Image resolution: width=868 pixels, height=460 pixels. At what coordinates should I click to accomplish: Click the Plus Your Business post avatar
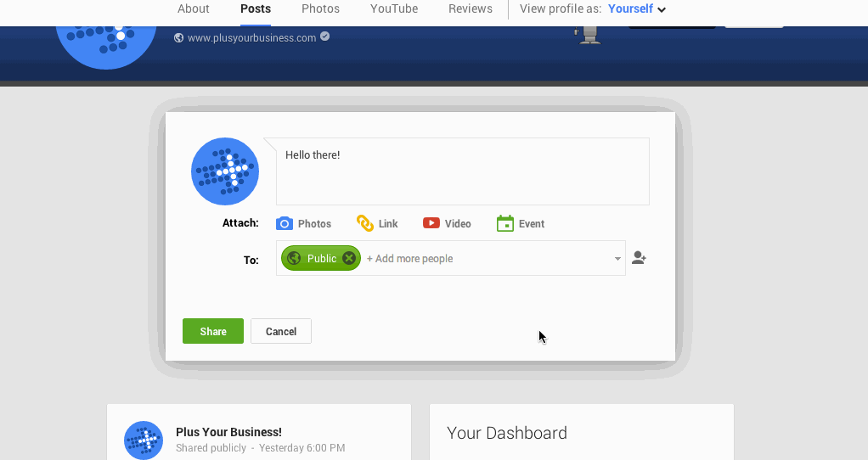144,440
